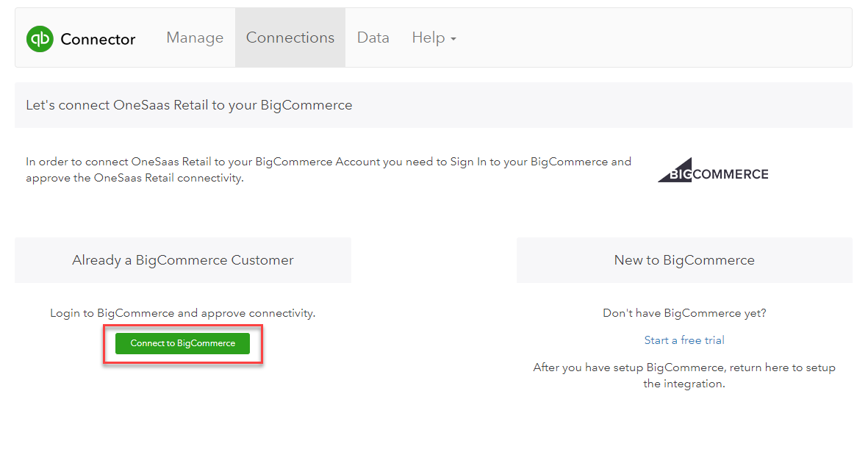Select the 'Already a BigCommerce Customer' heading
The height and width of the screenshot is (452, 868).
pos(183,260)
